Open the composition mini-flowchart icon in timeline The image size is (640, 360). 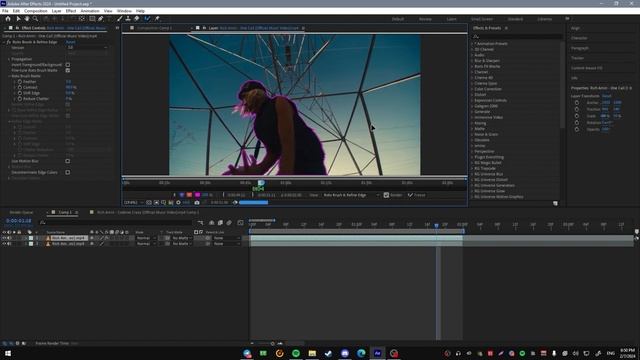[x=200, y=222]
